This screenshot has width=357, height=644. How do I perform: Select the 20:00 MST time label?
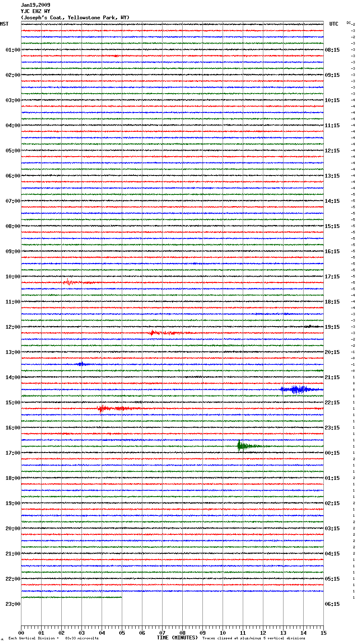point(13,529)
